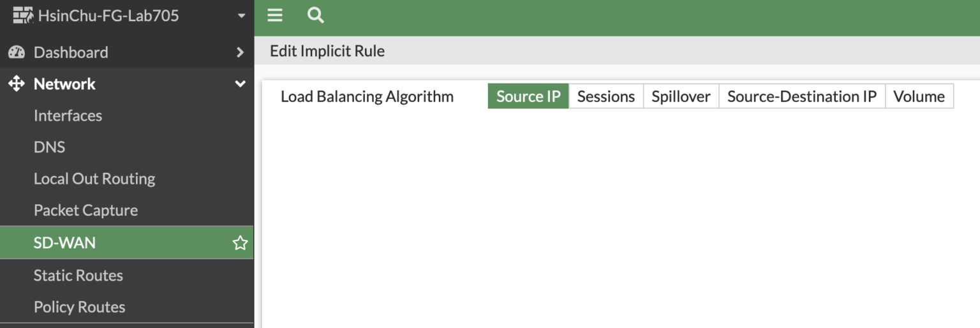The image size is (980, 328).
Task: Select Sessions load balancing algorithm
Action: click(x=606, y=96)
